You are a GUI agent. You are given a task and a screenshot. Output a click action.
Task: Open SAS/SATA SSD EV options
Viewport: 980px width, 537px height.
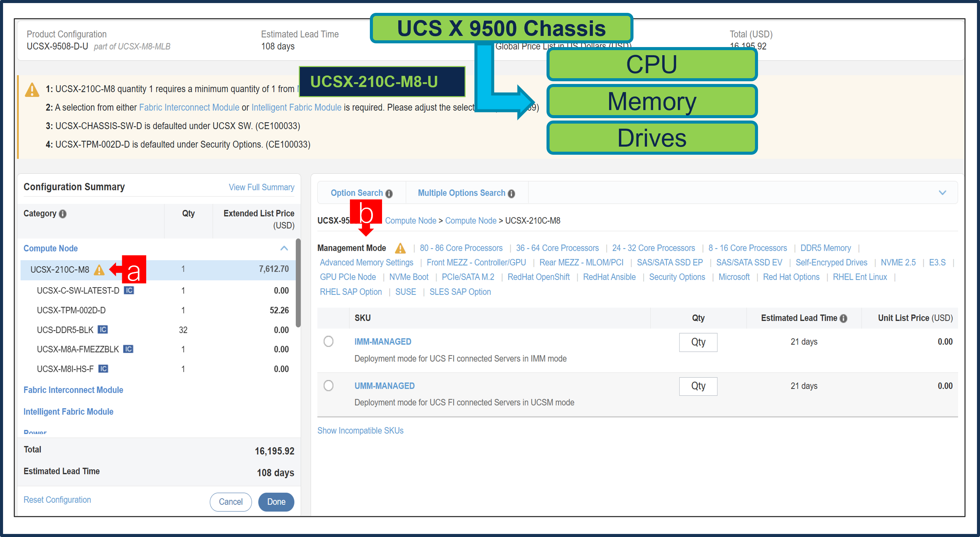pyautogui.click(x=749, y=263)
